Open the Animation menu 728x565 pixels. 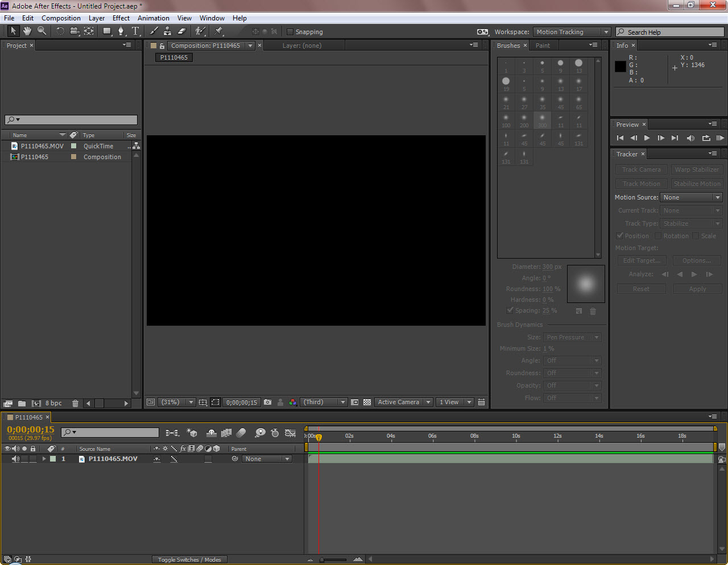(x=154, y=18)
